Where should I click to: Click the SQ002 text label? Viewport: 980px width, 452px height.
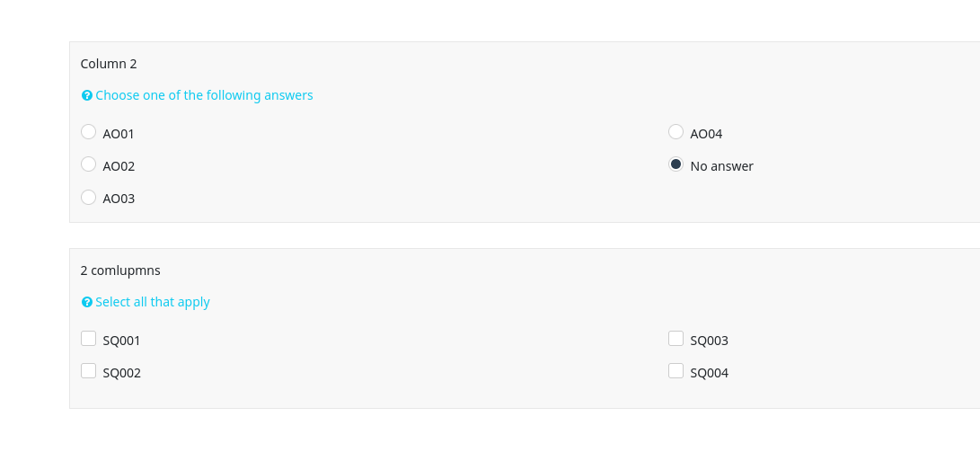tap(122, 373)
